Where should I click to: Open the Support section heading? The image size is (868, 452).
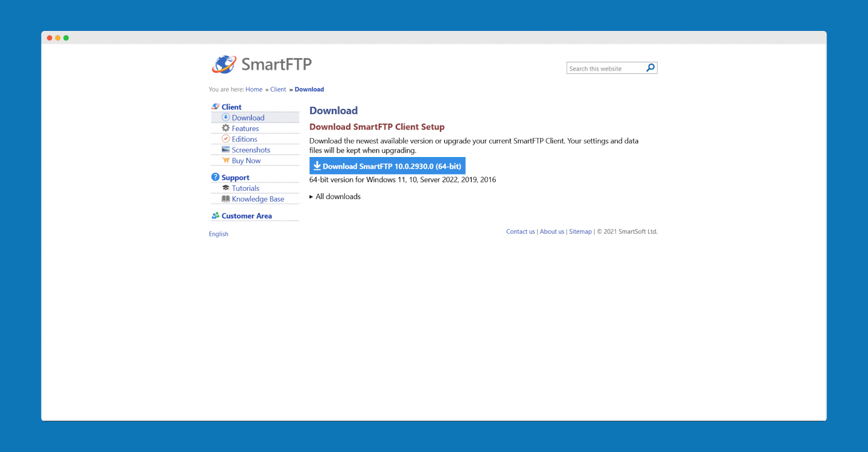[x=235, y=177]
